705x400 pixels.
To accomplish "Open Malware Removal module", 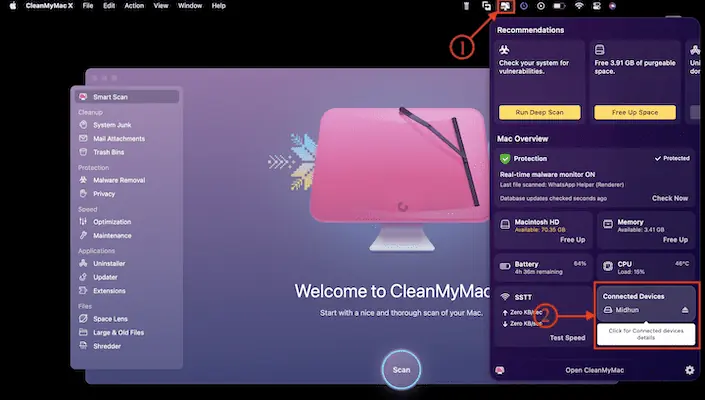I will [119, 180].
